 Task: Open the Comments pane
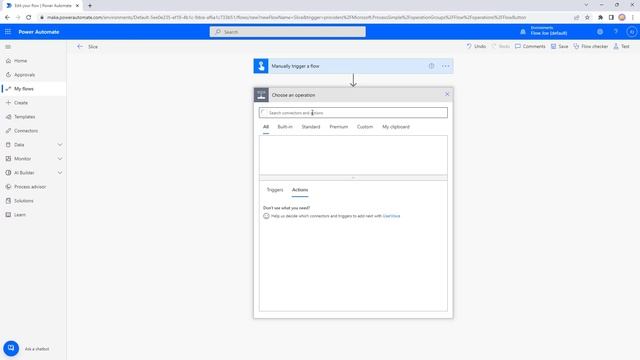(x=530, y=47)
